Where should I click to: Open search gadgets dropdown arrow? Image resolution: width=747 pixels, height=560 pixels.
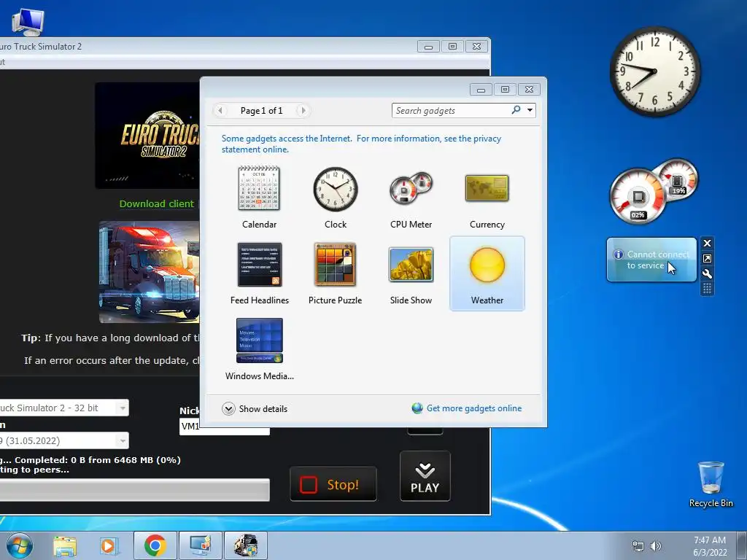coord(530,111)
